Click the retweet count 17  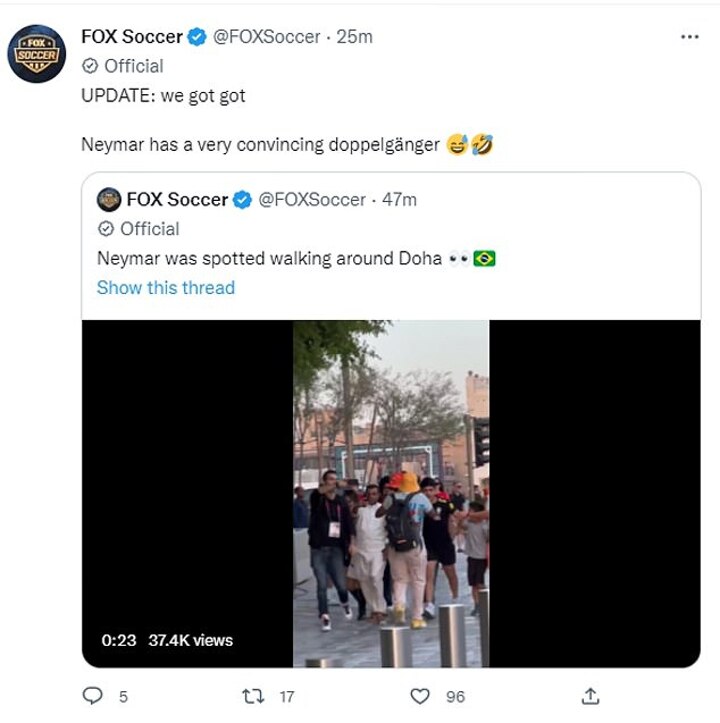pyautogui.click(x=286, y=697)
